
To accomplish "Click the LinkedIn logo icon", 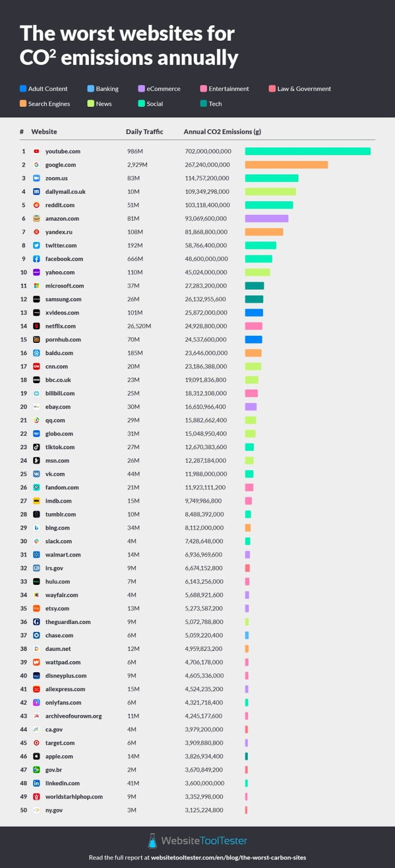I will (36, 783).
